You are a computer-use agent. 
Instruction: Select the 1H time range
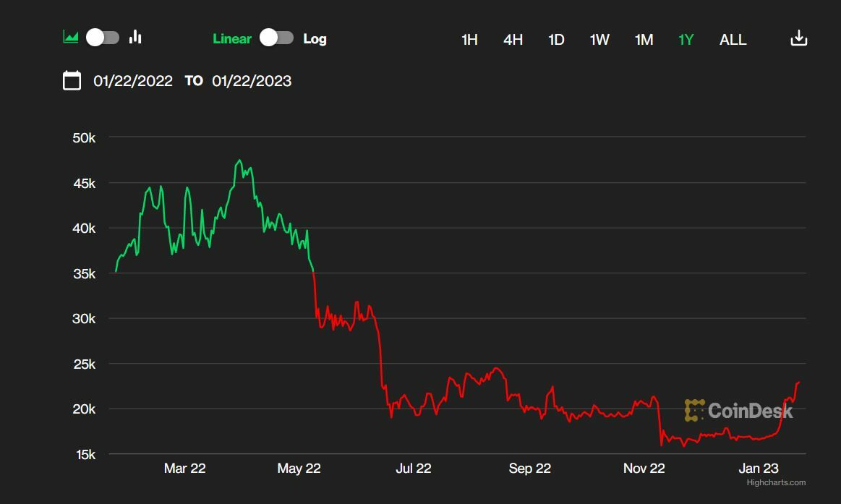click(469, 40)
